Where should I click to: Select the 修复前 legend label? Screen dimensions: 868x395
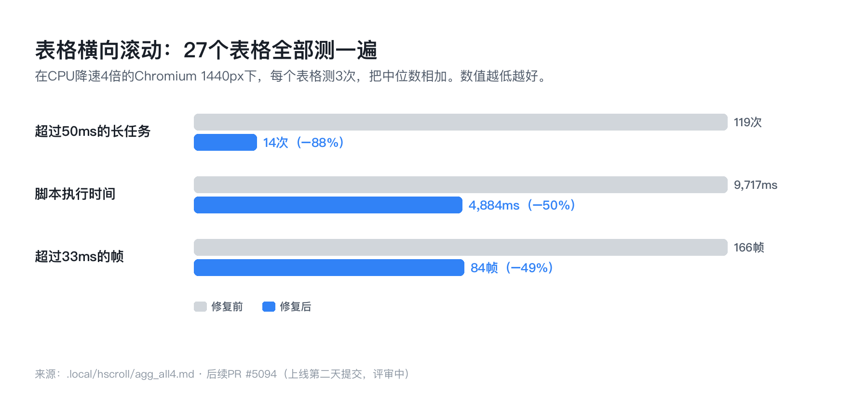[227, 307]
